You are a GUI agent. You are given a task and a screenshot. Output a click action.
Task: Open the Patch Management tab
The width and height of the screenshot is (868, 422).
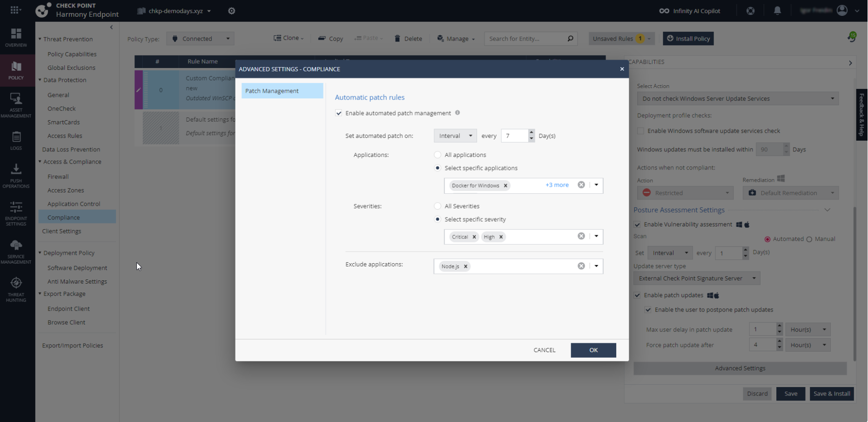click(282, 91)
